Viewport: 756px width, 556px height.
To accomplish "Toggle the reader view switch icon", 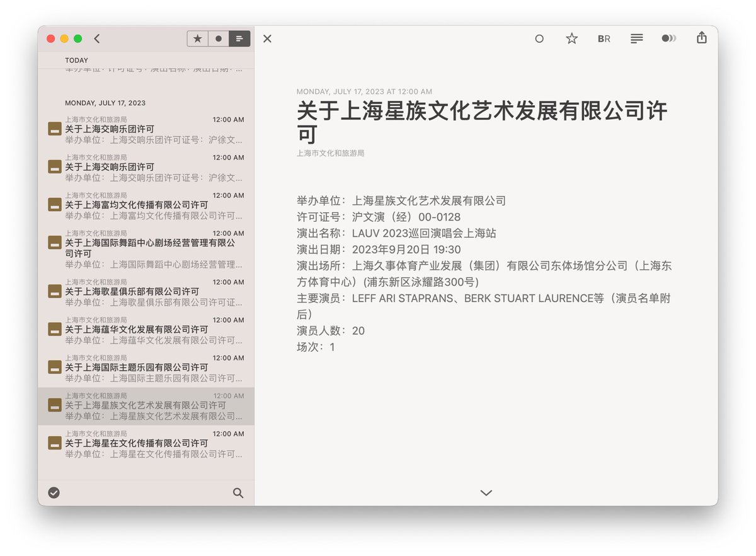I will pos(669,38).
